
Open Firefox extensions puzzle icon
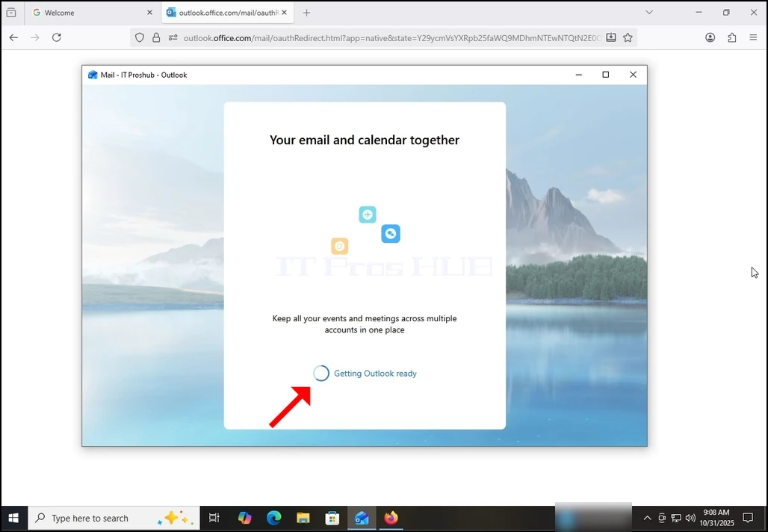coord(731,37)
